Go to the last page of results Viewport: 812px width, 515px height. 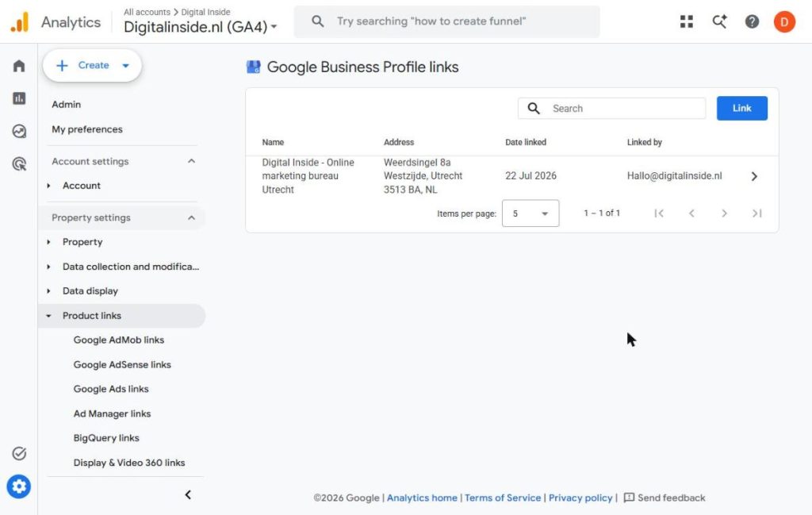click(x=756, y=213)
